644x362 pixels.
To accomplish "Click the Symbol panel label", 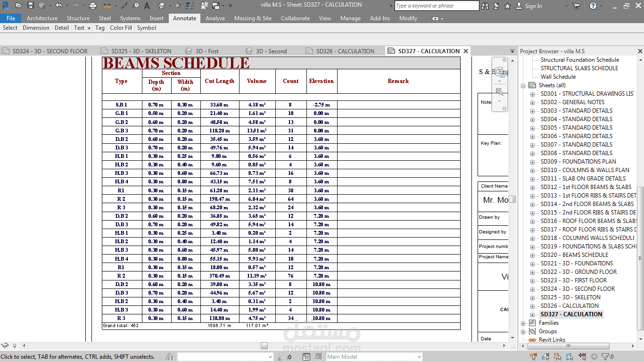I will point(147,28).
